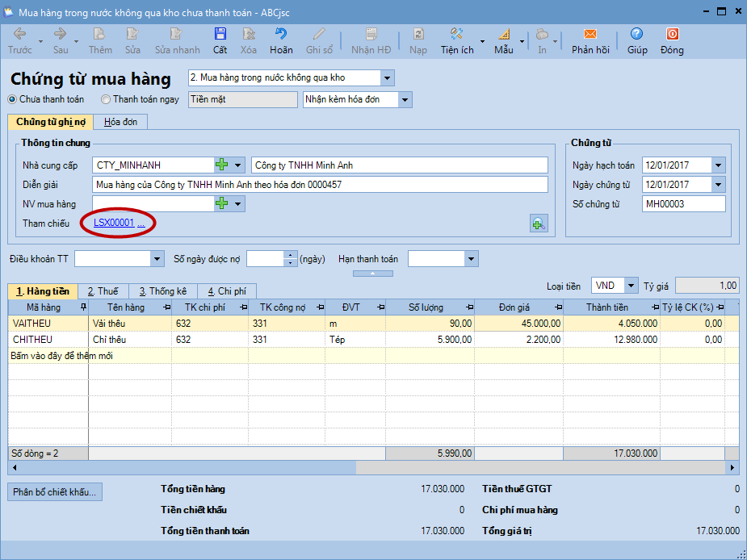Click the Phân bổ chiết khấu button
Image resolution: width=747 pixels, height=560 pixels.
pyautogui.click(x=55, y=491)
